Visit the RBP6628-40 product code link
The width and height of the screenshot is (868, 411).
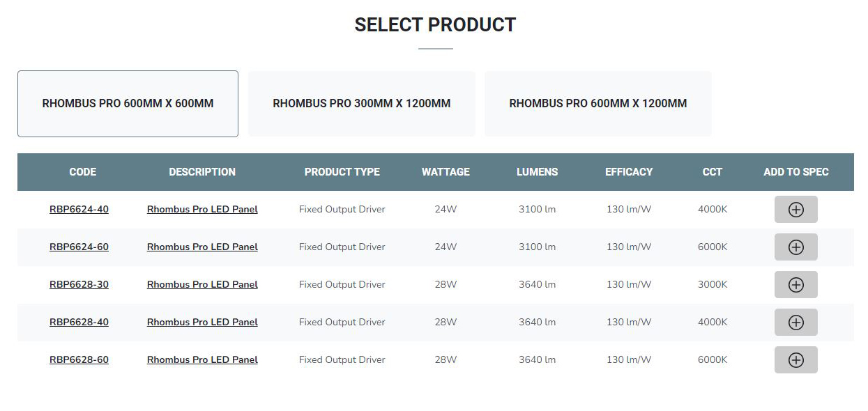79,323
